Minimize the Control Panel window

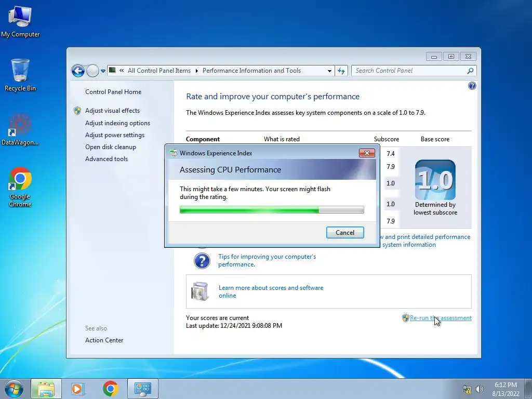(434, 56)
